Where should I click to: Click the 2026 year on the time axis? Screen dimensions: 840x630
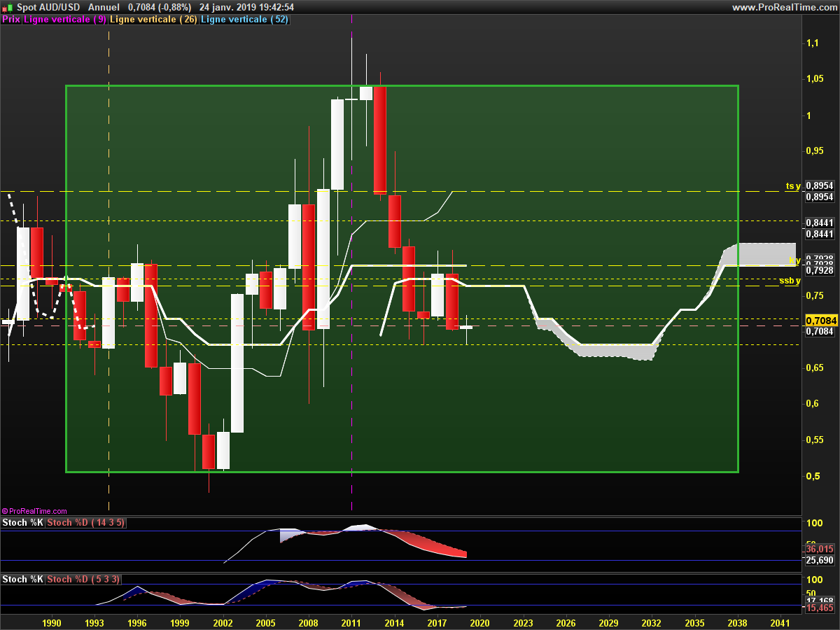pos(566,623)
